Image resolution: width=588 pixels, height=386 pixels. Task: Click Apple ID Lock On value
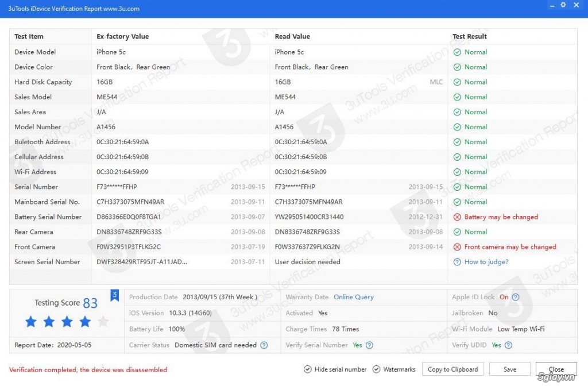504,297
